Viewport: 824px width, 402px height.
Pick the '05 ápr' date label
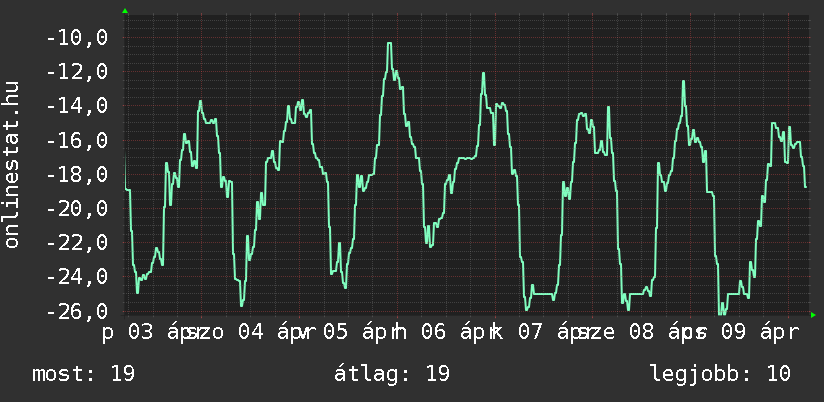coord(355,332)
